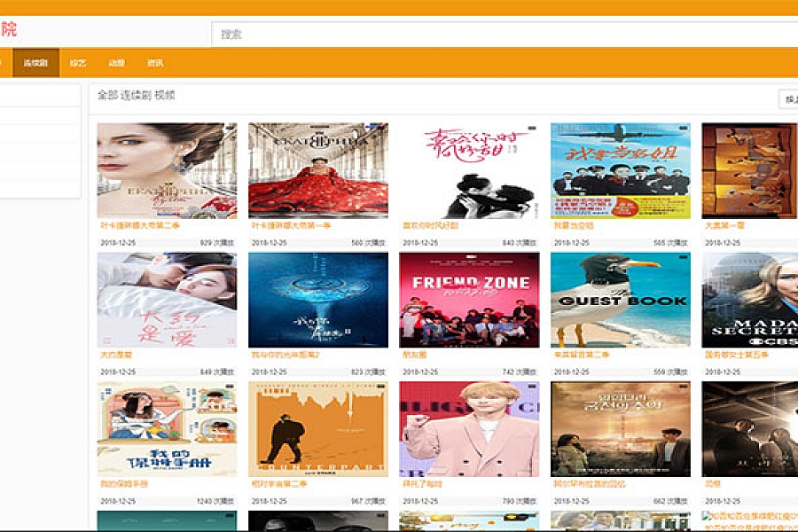Focus the 搜索 search box
Viewport: 798px width, 532px height.
tap(505, 35)
